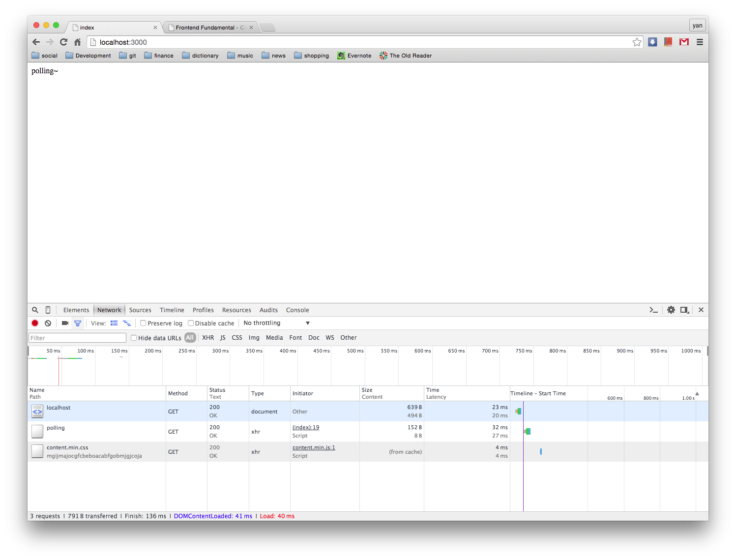Open the shopping bookmarks folder

(x=312, y=56)
